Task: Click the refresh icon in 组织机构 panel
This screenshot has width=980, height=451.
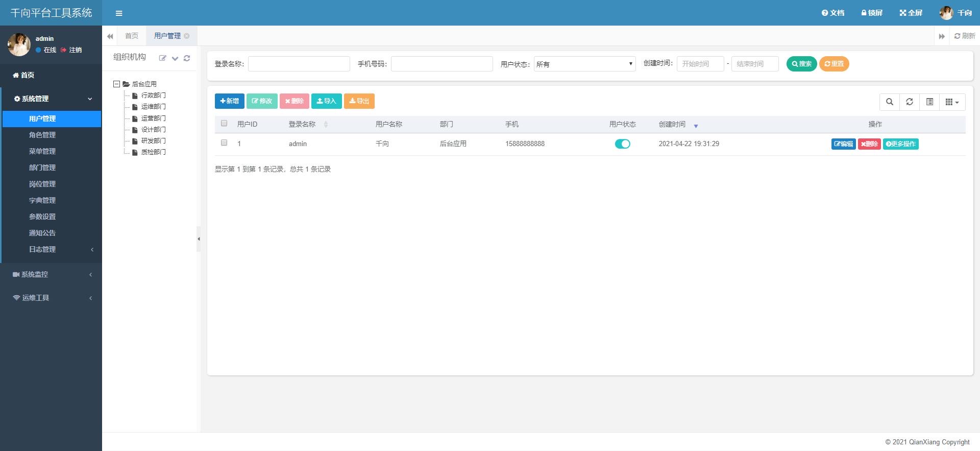Action: (187, 58)
